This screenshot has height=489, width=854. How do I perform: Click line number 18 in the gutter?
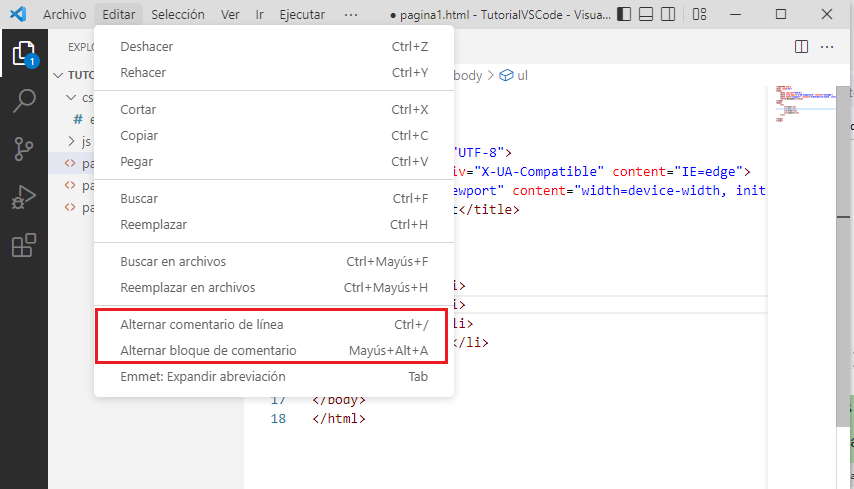(278, 419)
